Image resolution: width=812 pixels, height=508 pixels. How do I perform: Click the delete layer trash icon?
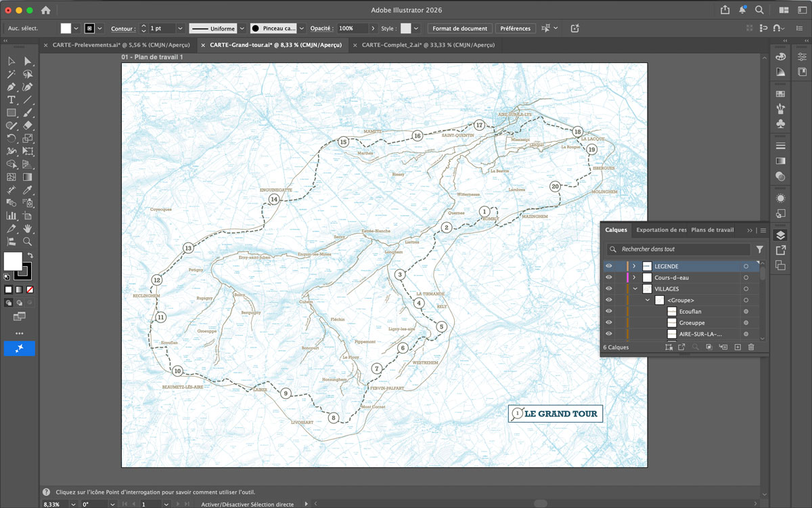[x=751, y=347]
